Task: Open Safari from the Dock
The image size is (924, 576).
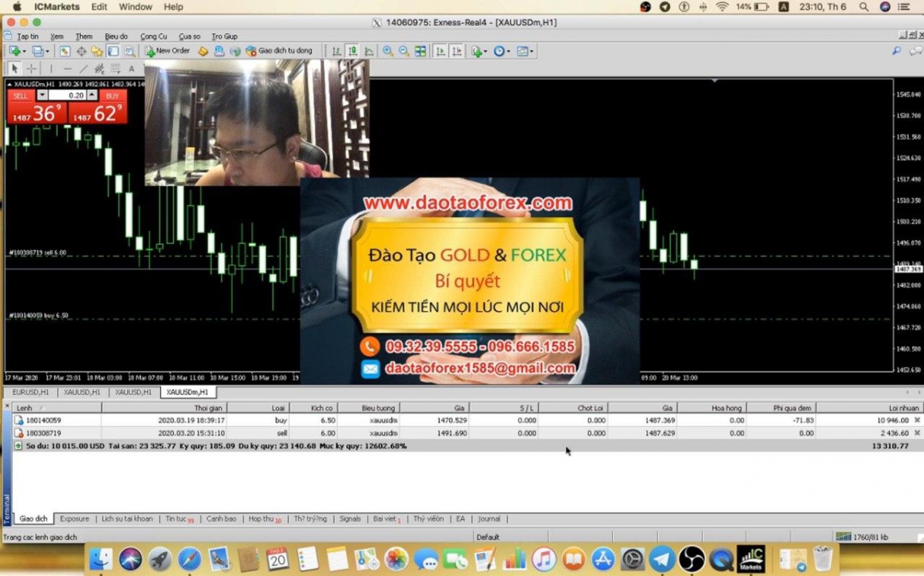Action: click(x=189, y=558)
